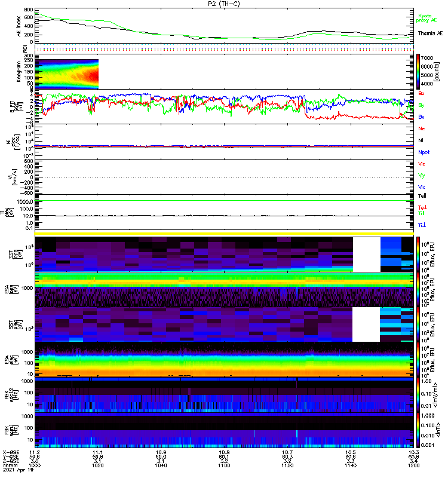The width and height of the screenshot is (448, 478).
Task: Click the red Te perpendicular legend label
Action: click(422, 207)
